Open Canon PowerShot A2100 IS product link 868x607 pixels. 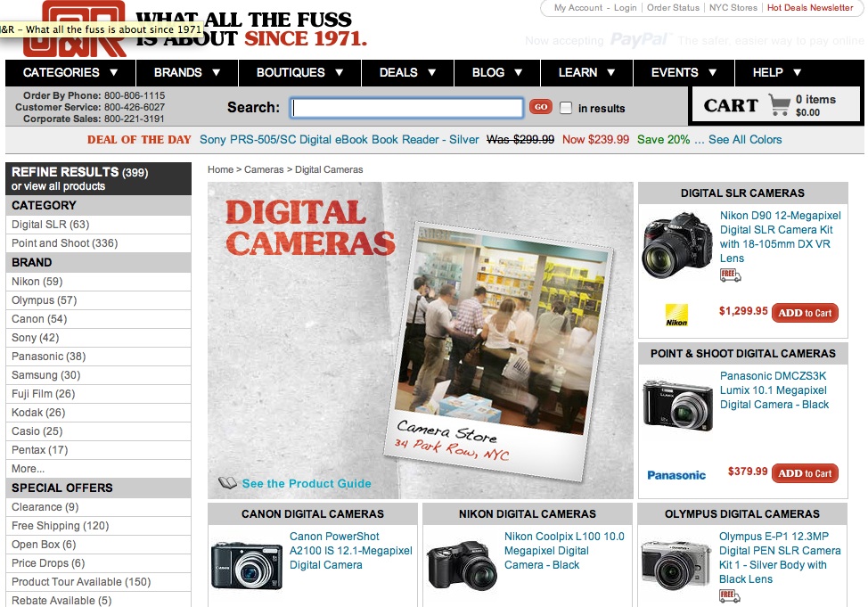351,551
